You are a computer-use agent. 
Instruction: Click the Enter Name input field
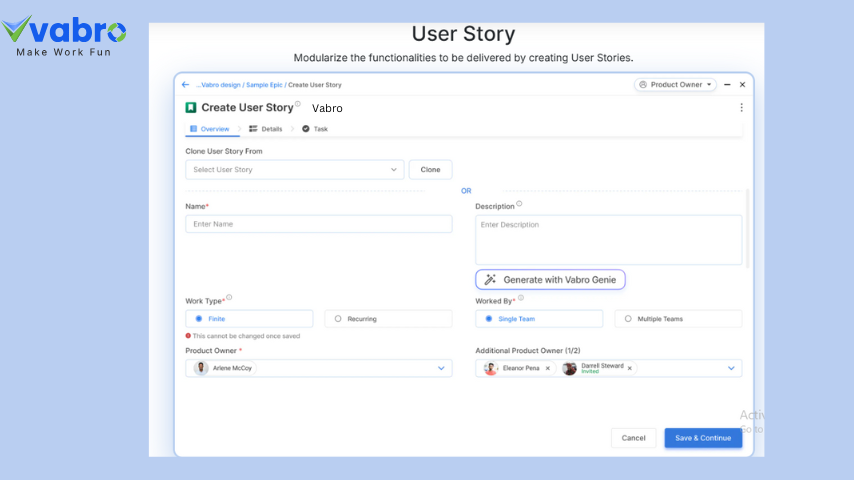319,224
